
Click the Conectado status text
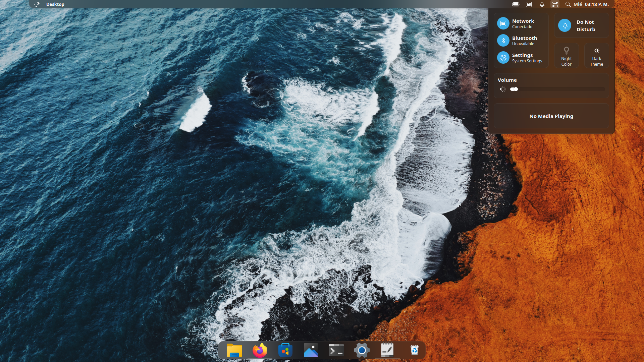pos(522,27)
